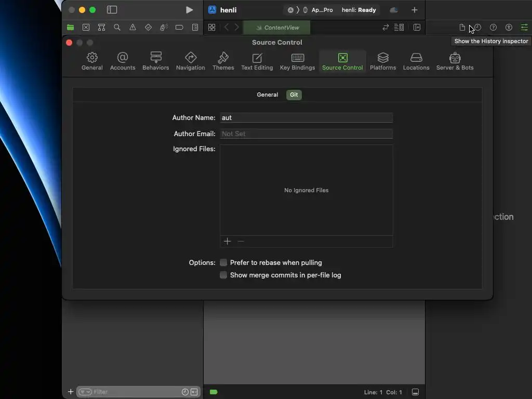Click the henli project title

(x=229, y=10)
